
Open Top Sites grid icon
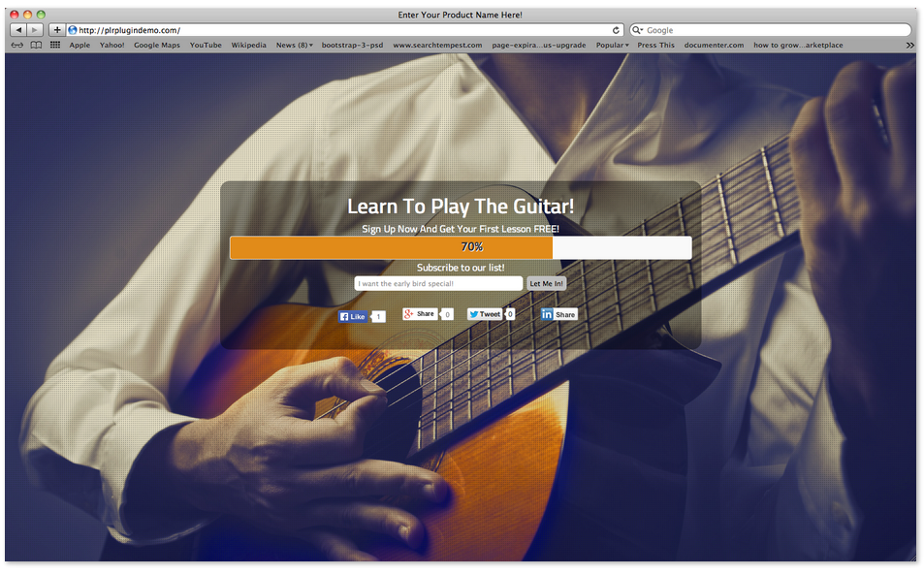55,45
